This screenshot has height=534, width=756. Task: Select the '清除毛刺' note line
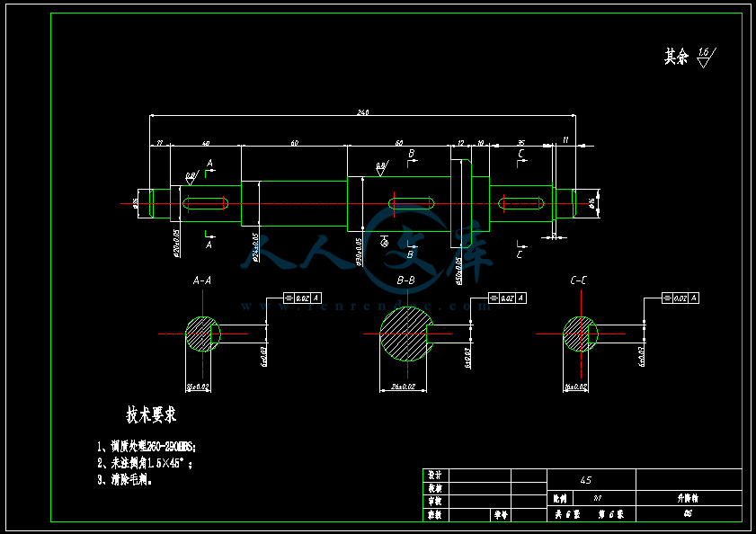124,480
